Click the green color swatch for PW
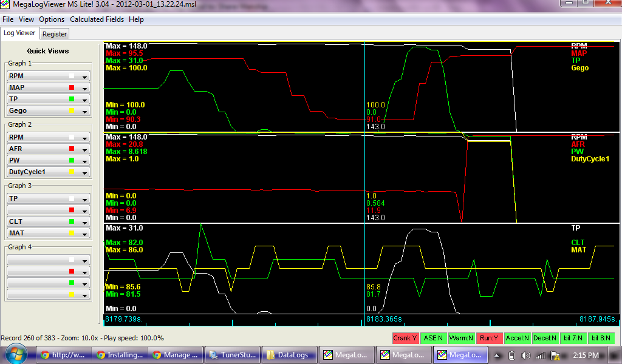This screenshot has height=364, width=622. point(72,160)
